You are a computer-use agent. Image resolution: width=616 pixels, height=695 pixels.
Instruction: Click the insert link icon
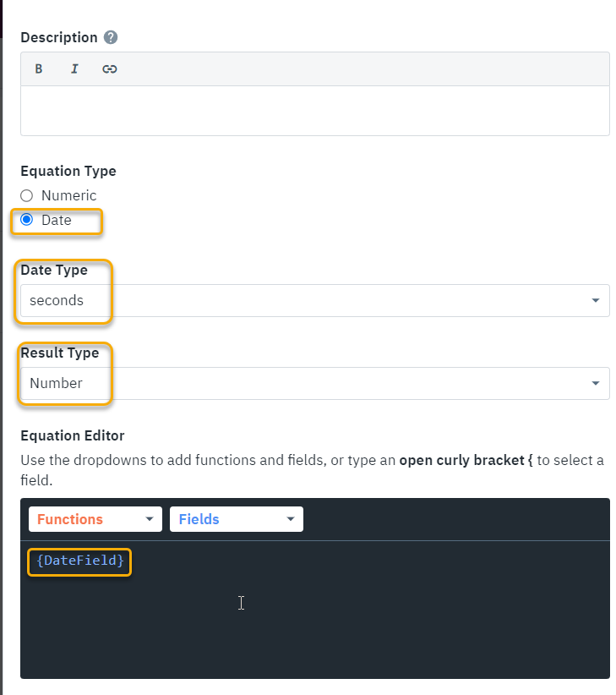109,69
